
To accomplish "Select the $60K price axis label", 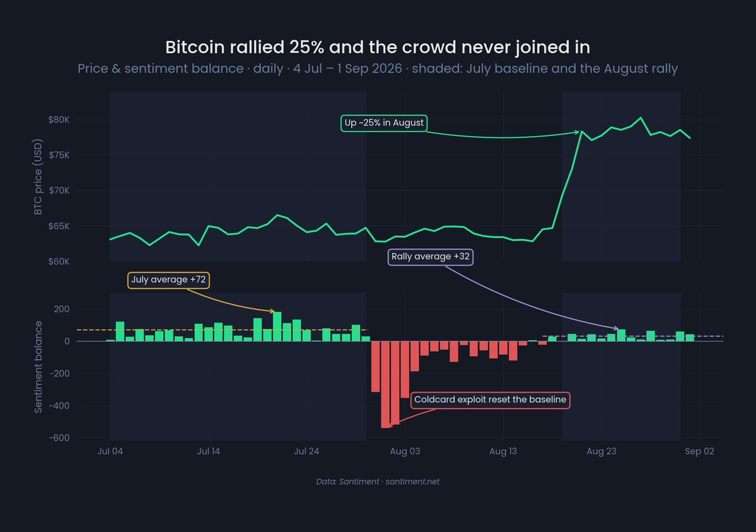I will click(59, 262).
